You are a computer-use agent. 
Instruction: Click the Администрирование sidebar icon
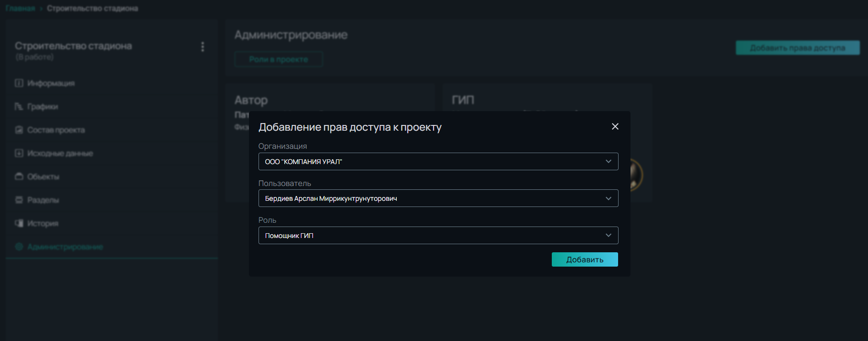[x=19, y=247]
